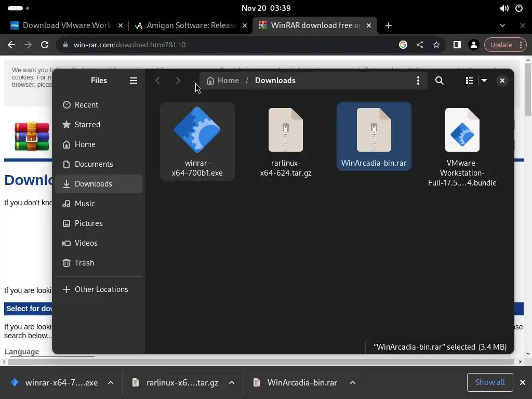The image size is (532, 399).
Task: Click Downloads in the path bar
Action: 275,81
